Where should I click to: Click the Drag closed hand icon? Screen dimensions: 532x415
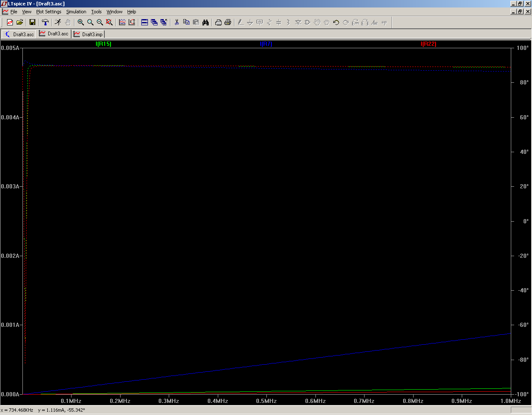pos(327,22)
